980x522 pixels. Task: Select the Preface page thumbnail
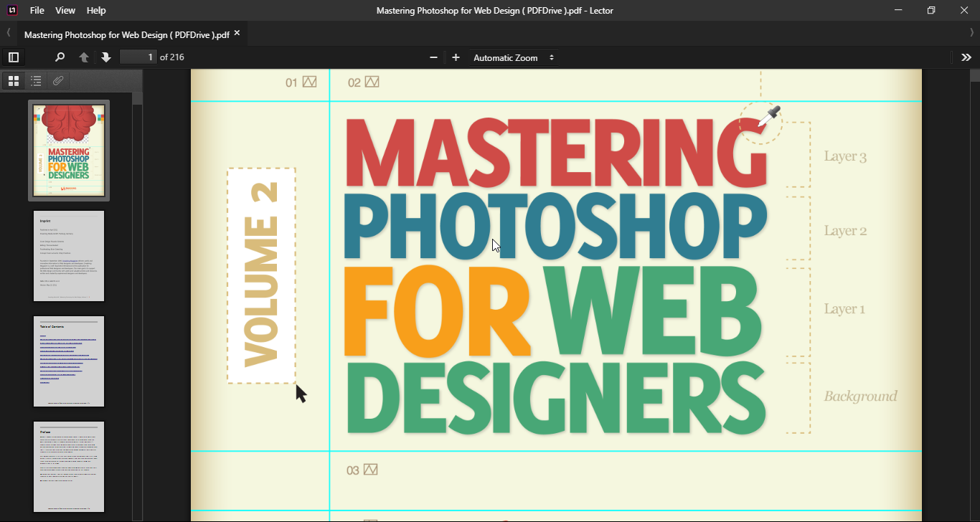(69, 467)
